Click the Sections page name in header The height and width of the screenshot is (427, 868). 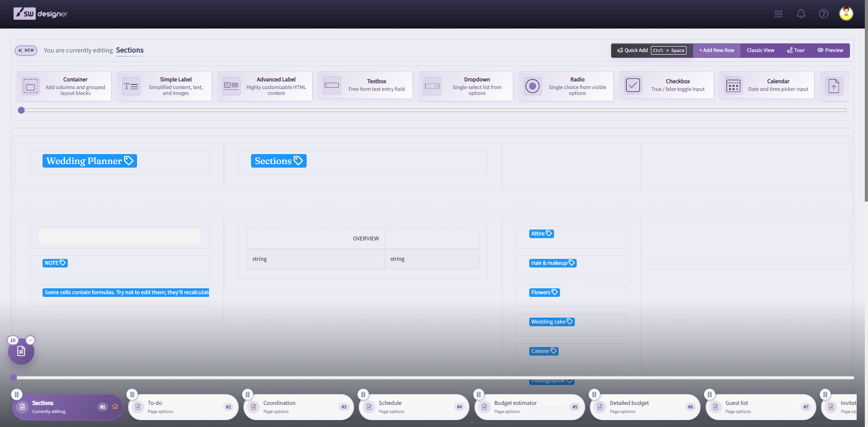[130, 50]
